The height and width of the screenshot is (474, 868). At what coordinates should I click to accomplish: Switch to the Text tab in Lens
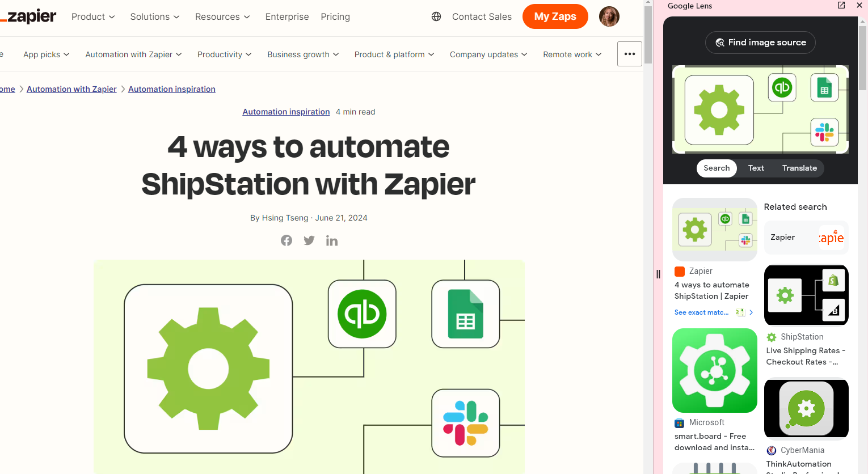pyautogui.click(x=756, y=168)
